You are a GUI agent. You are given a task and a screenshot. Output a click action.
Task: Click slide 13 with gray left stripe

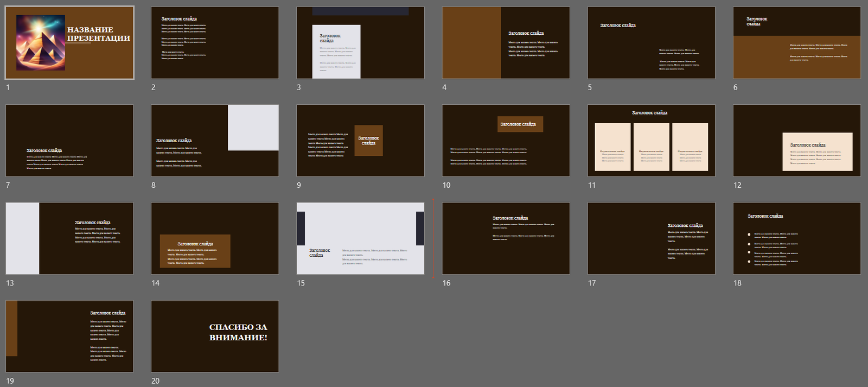pyautogui.click(x=69, y=238)
